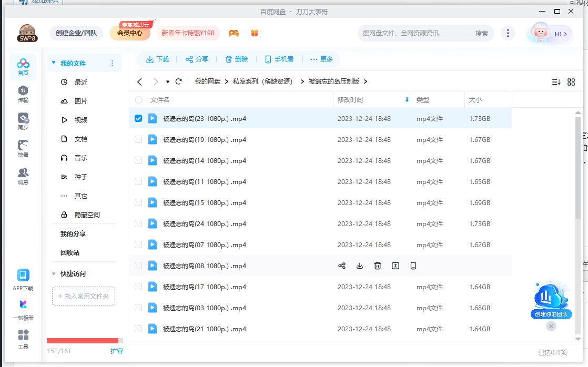Uncheck 被遗忘的岛(23 1080p.).mp4
588x367 pixels.
tap(138, 119)
